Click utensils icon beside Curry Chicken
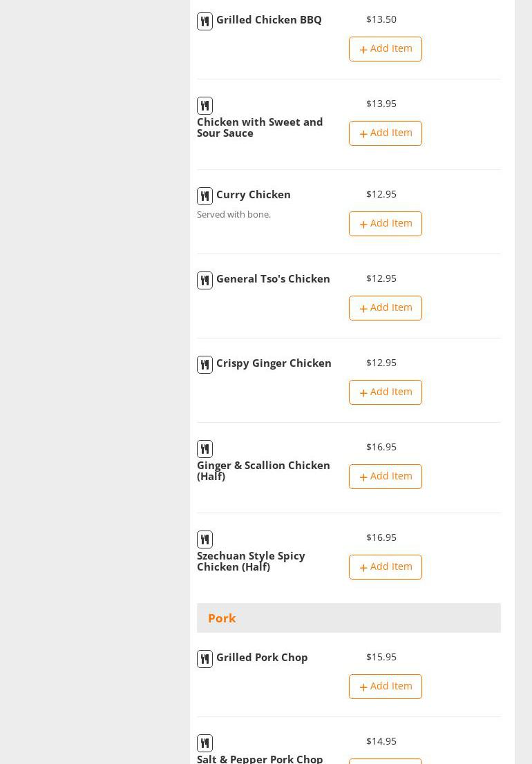This screenshot has width=532, height=764. (205, 196)
